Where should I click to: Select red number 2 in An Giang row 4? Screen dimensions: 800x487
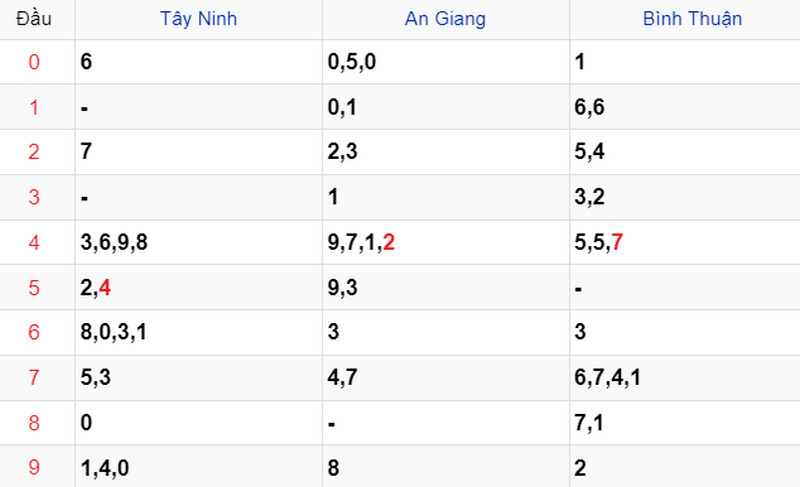click(389, 242)
